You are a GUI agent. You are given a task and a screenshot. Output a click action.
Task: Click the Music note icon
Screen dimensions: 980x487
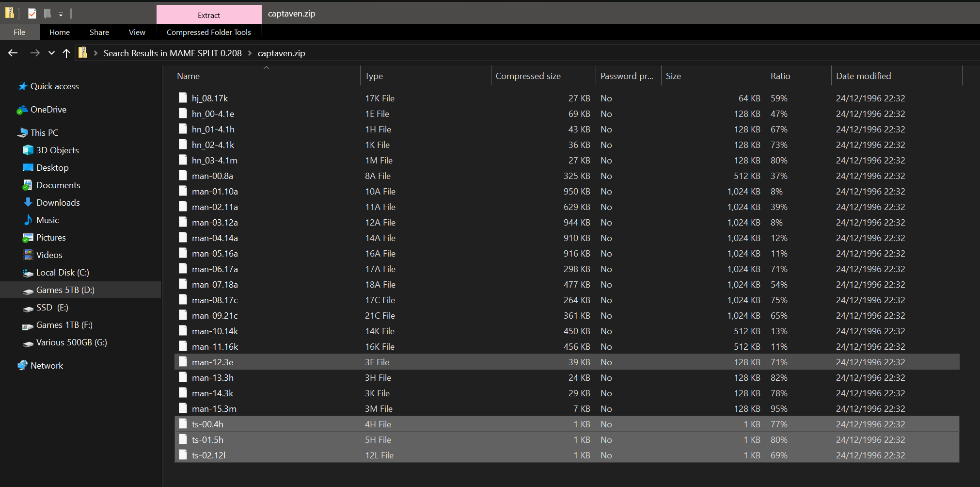tap(28, 220)
